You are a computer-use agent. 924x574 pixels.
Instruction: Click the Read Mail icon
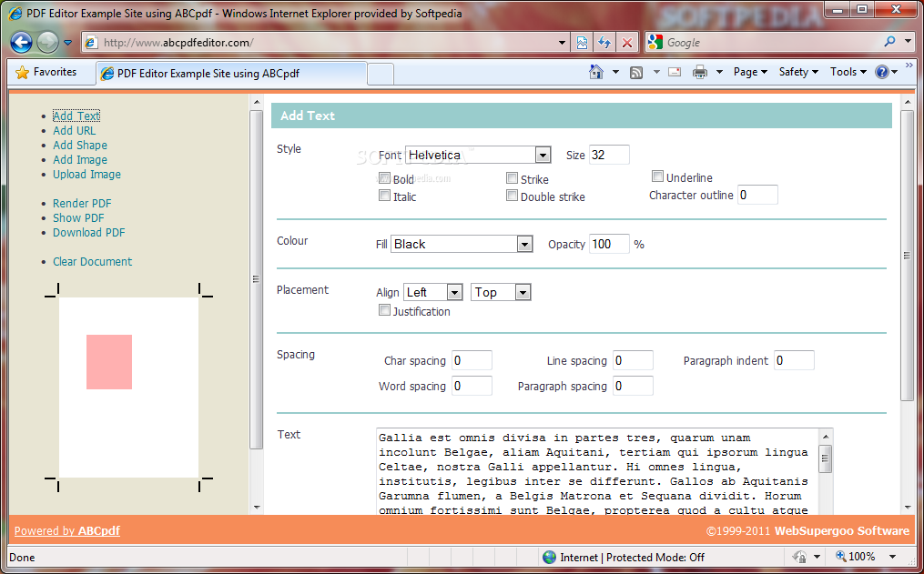675,72
